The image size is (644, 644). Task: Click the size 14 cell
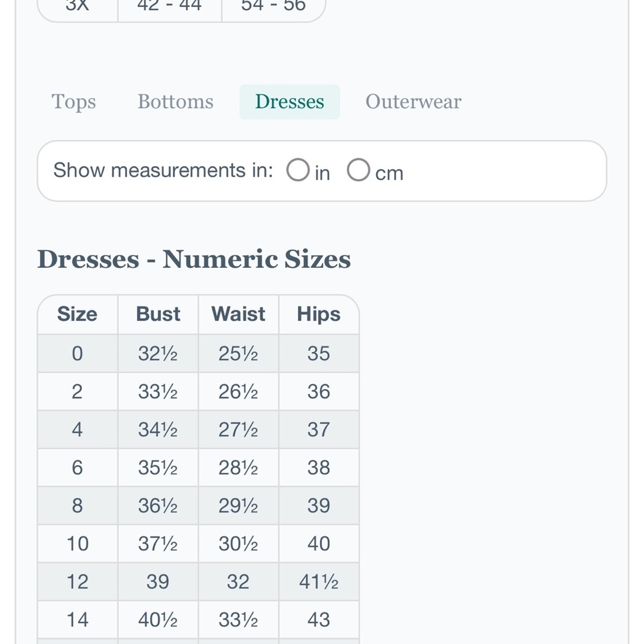[x=77, y=620]
